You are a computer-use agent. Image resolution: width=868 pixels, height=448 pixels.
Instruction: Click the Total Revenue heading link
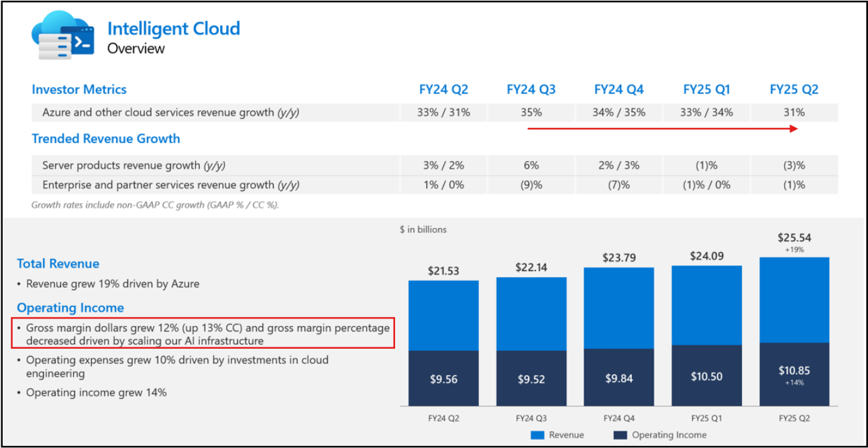point(58,264)
